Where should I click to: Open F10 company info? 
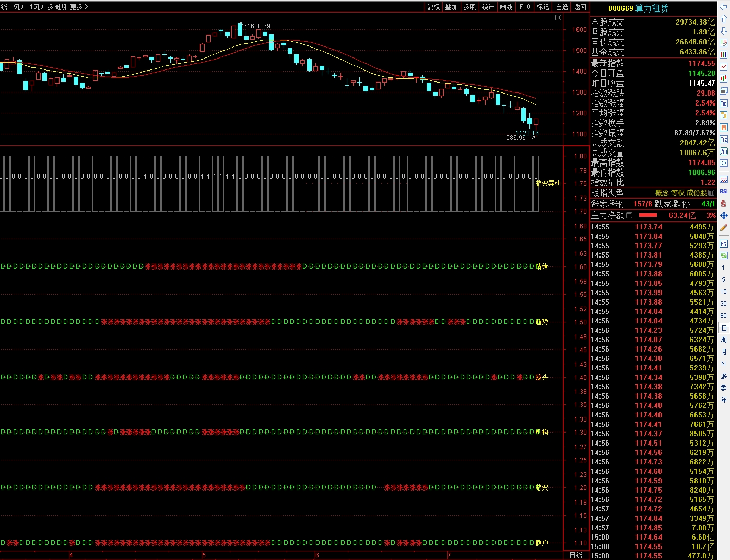(525, 7)
